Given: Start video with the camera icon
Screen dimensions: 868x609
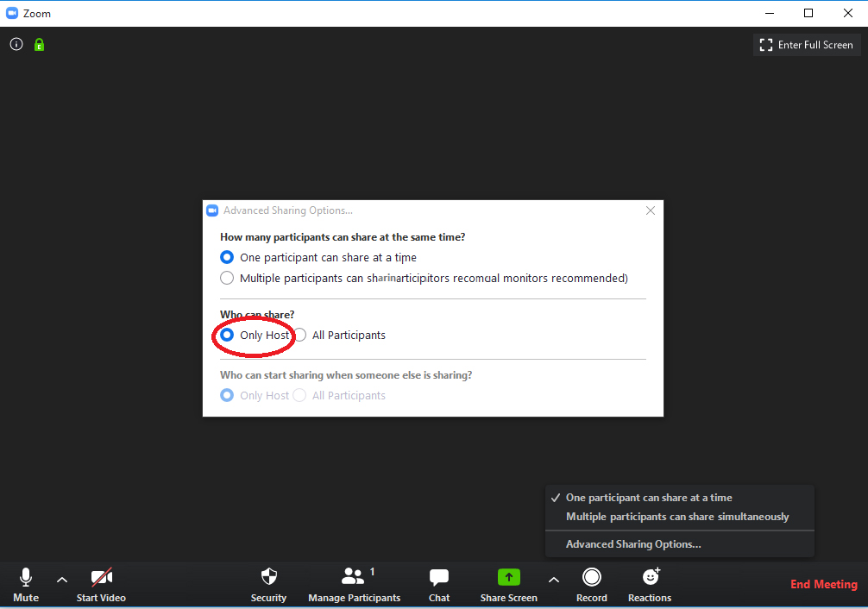Looking at the screenshot, I should point(101,584).
